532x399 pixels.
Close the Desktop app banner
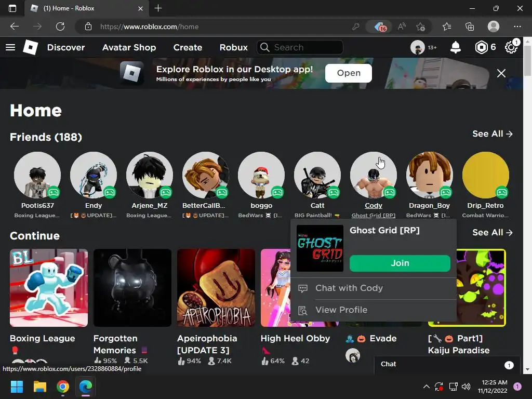[x=501, y=73]
